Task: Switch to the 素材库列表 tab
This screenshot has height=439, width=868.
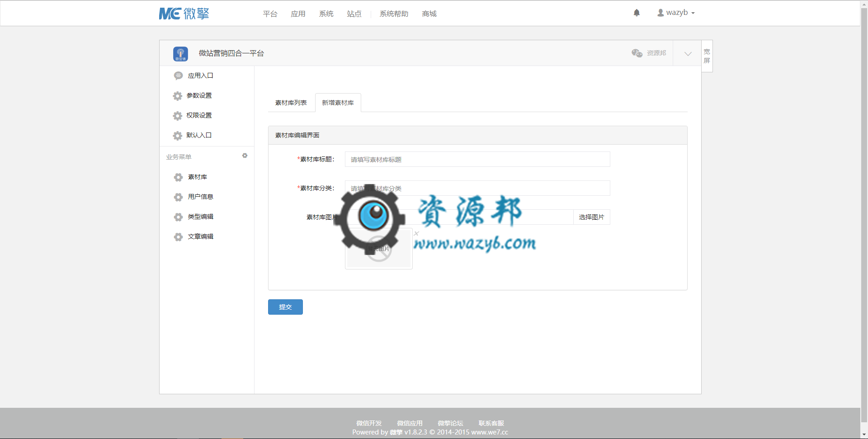Action: tap(291, 103)
